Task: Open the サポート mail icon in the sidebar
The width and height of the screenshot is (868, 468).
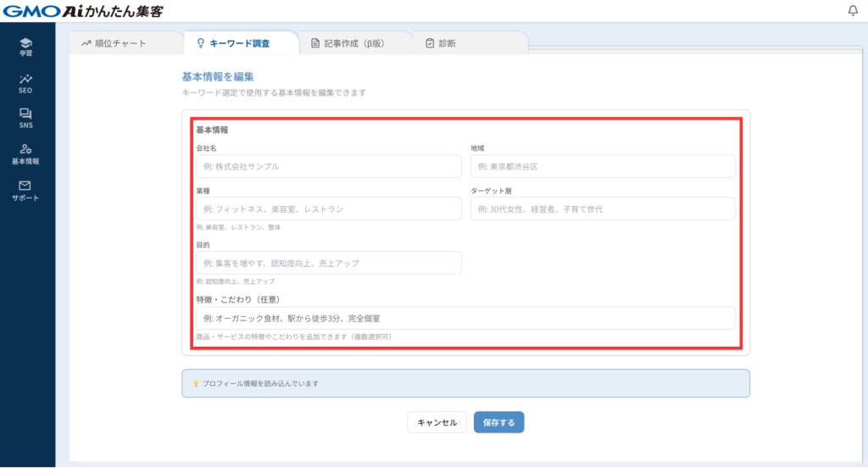Action: 25,190
